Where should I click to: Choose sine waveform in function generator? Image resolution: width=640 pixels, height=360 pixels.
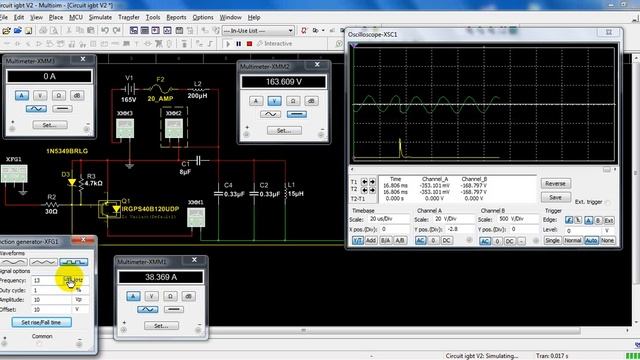tap(13, 262)
